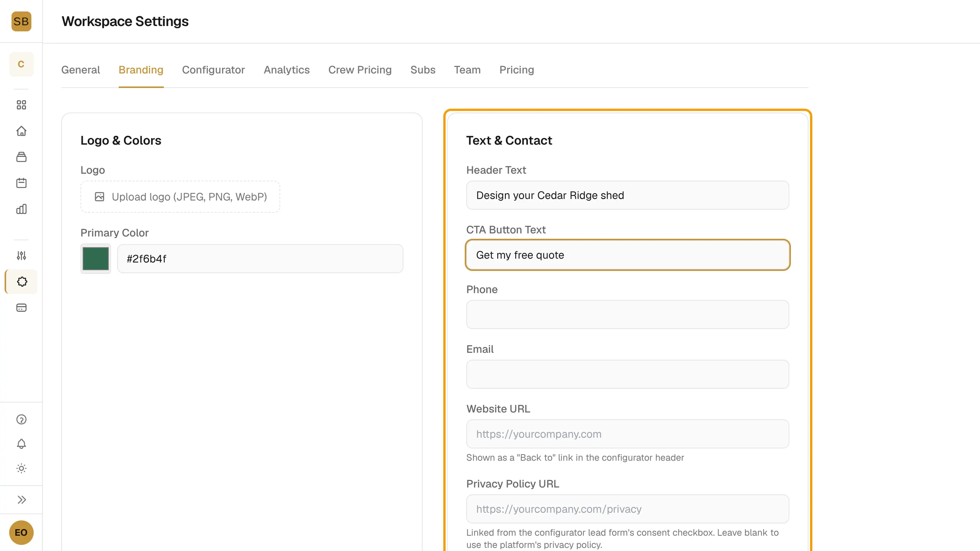980x551 pixels.
Task: Open the sliders configuration icon
Action: 21,256
